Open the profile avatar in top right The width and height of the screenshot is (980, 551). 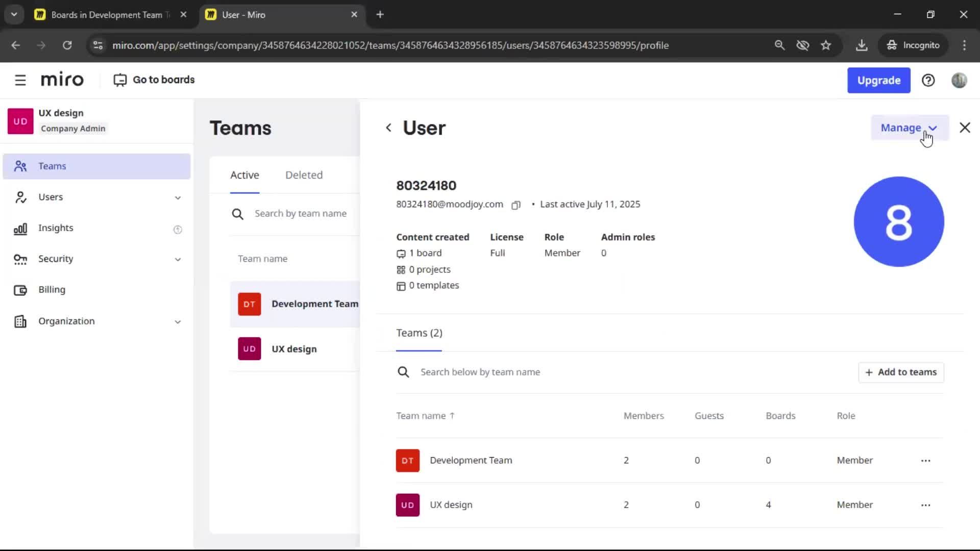point(959,80)
